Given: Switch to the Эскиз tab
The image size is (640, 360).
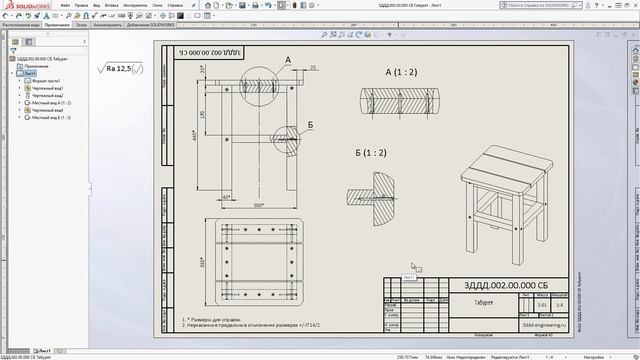Looking at the screenshot, I should pyautogui.click(x=82, y=25).
